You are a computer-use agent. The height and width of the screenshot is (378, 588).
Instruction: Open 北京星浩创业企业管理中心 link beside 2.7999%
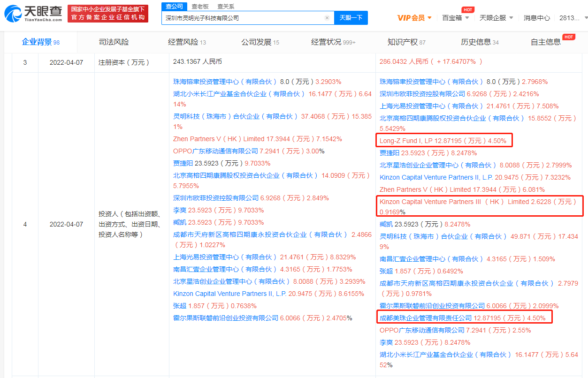(438, 165)
